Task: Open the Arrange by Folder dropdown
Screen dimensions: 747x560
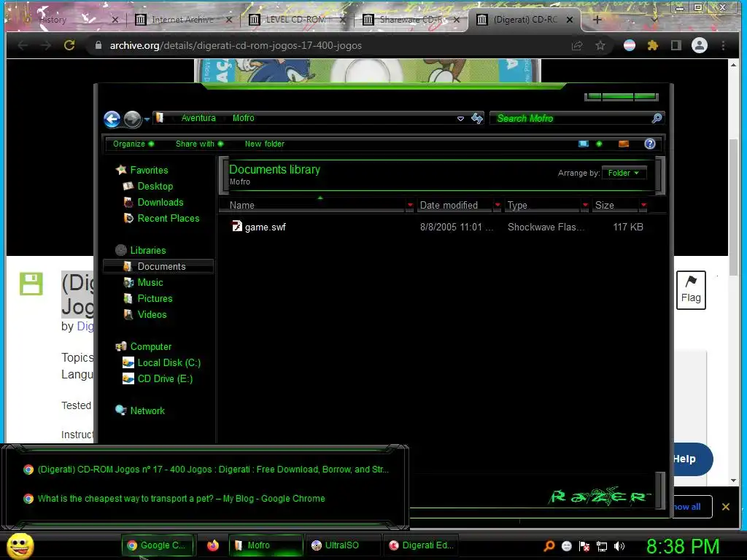Action: (624, 173)
